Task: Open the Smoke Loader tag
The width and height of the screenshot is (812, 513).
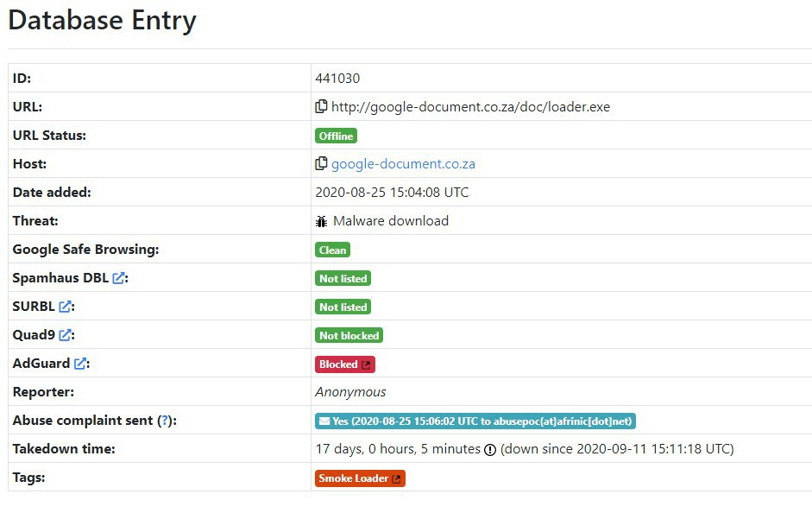Action: click(x=354, y=478)
